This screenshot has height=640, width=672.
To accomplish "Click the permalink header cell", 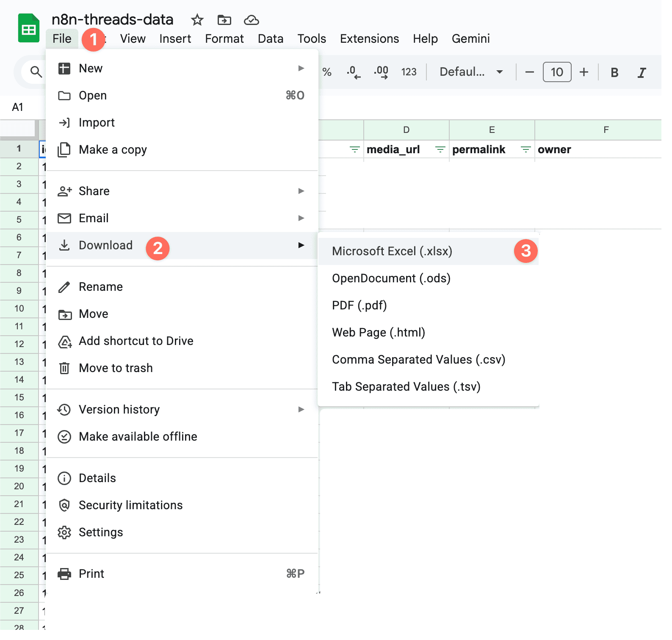I will (492, 149).
